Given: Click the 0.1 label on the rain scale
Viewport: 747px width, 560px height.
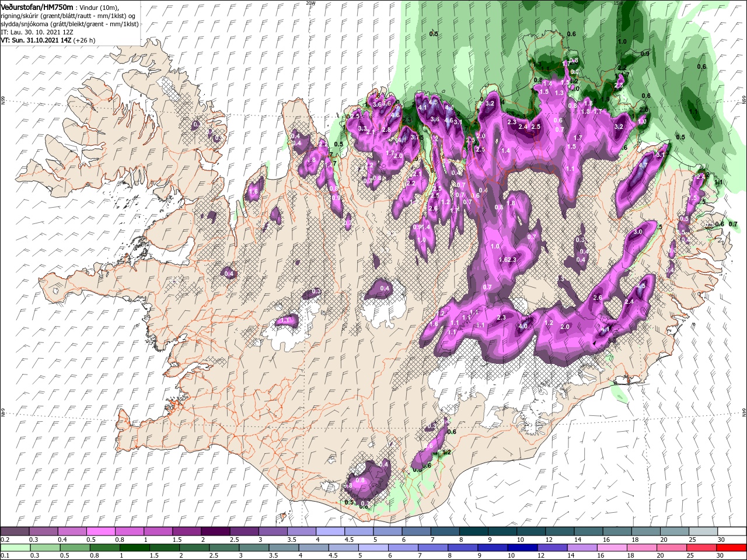Looking at the screenshot, I should click(x=5, y=556).
